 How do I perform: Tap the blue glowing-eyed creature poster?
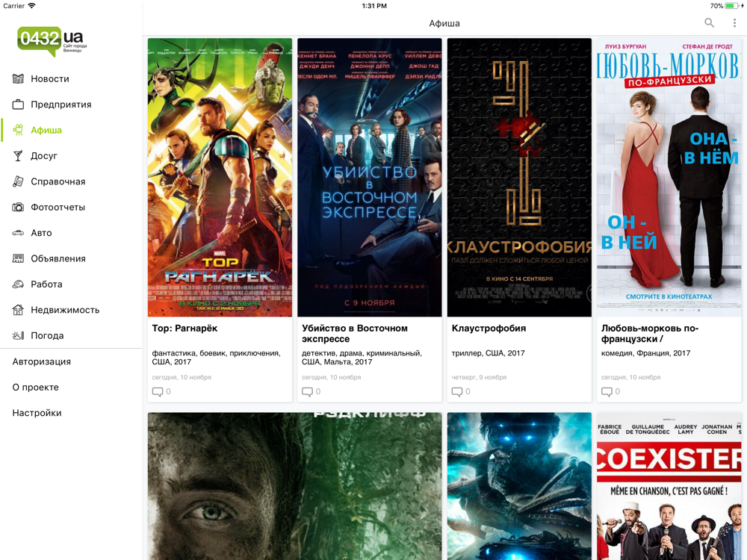tap(519, 486)
